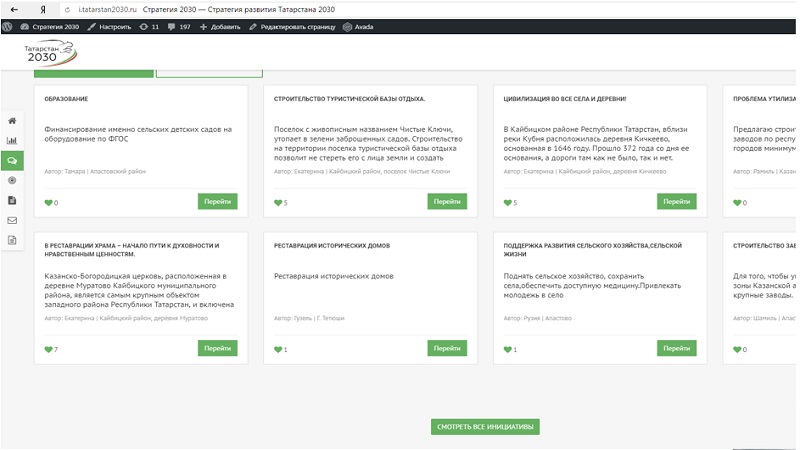Click 'Смотреть все инициативы' button
This screenshot has width=800, height=450.
(x=486, y=427)
